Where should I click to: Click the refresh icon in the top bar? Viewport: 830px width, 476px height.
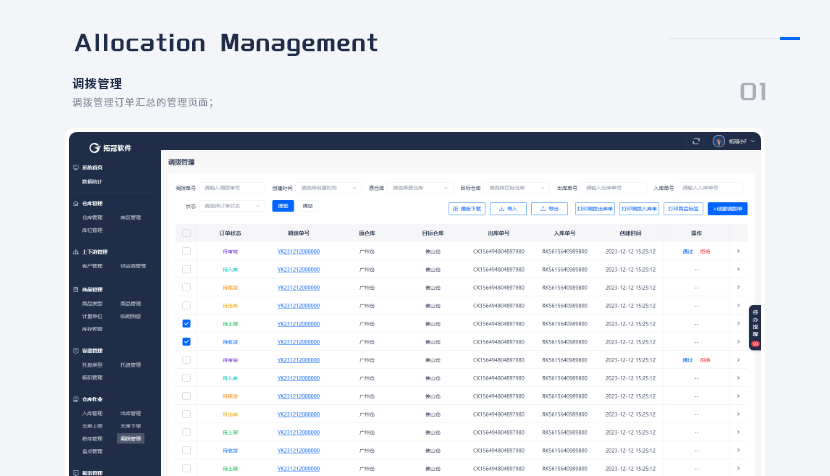(x=696, y=141)
